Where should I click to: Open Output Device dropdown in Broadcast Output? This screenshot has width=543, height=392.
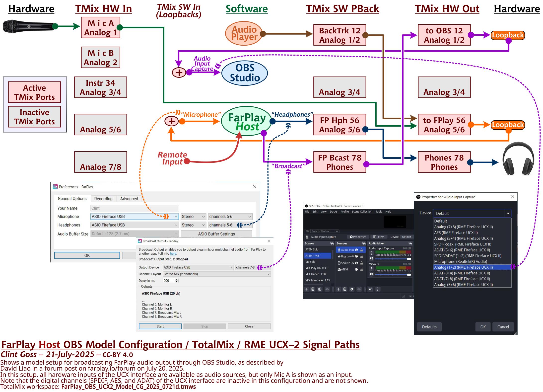[x=198, y=267]
